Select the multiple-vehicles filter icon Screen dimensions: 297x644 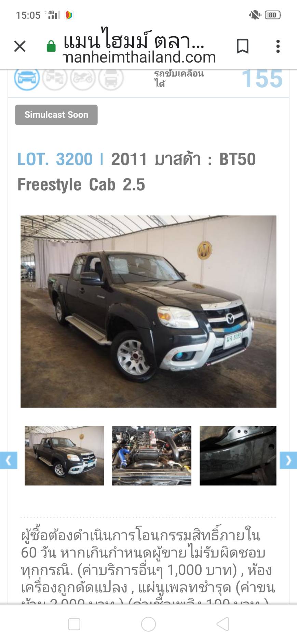[x=55, y=78]
